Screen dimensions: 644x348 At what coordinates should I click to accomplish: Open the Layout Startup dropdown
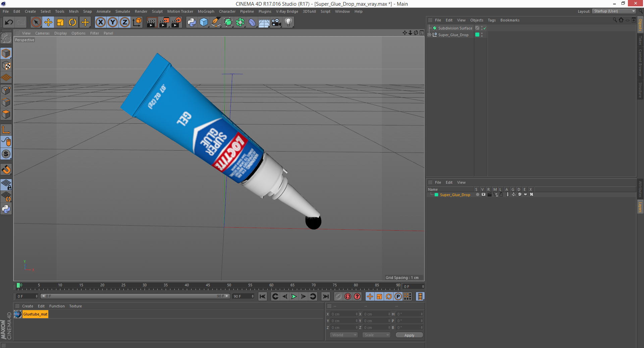point(614,11)
